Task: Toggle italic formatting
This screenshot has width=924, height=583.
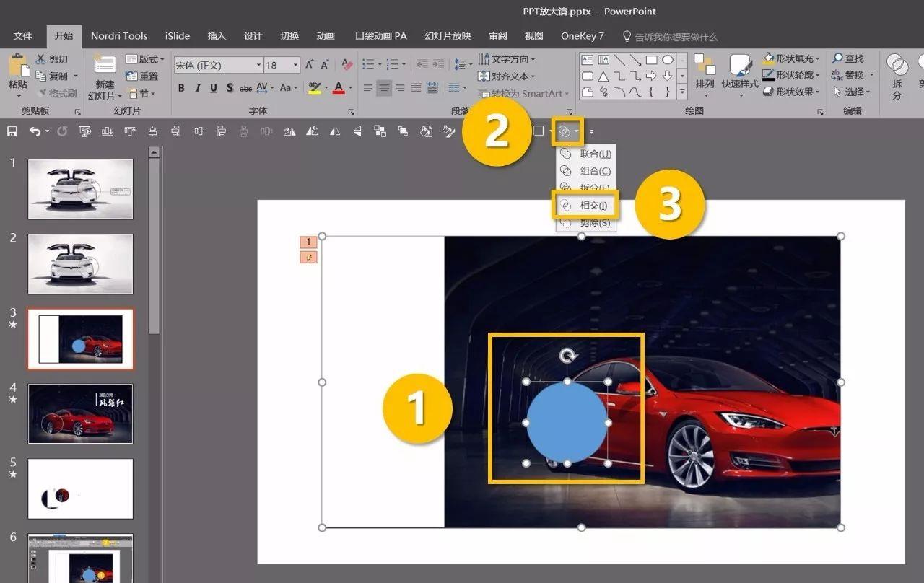Action: (197, 88)
